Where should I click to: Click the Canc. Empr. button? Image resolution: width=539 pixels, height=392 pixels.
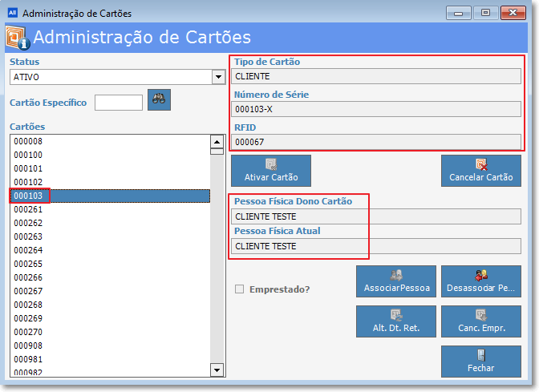coord(481,321)
